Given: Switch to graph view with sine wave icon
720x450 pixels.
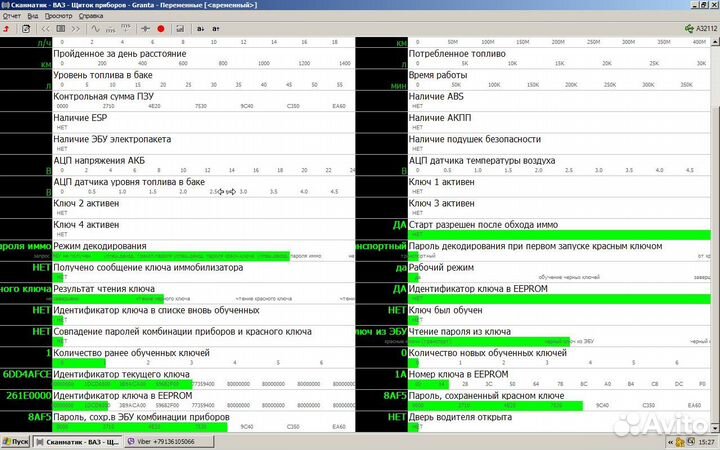Looking at the screenshot, I should (x=97, y=28).
